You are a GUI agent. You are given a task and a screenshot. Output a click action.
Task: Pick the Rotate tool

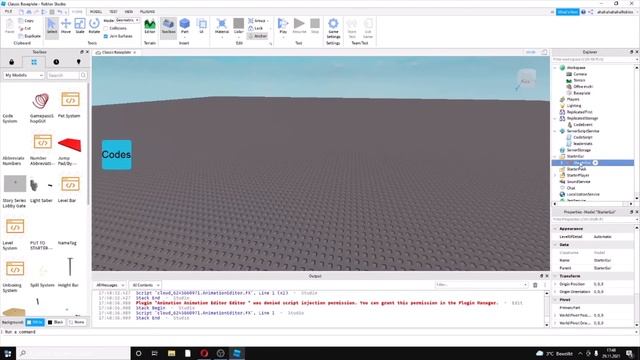coord(94,27)
